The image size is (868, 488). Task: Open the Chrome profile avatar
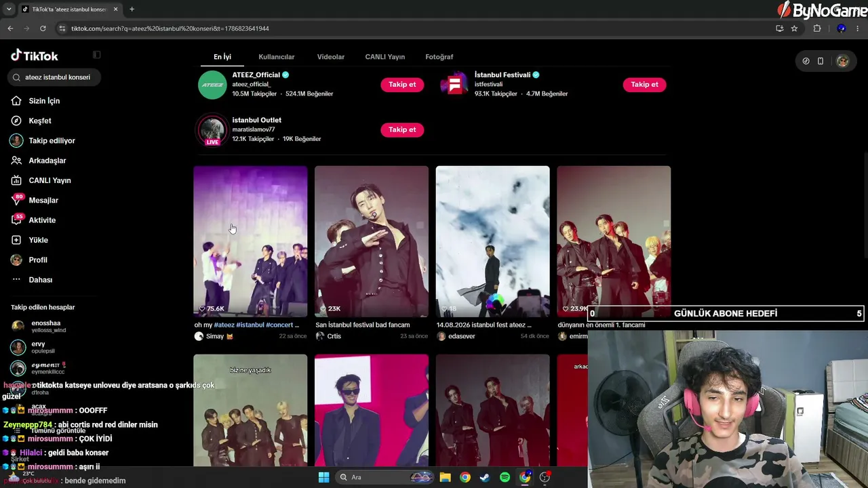tap(841, 28)
